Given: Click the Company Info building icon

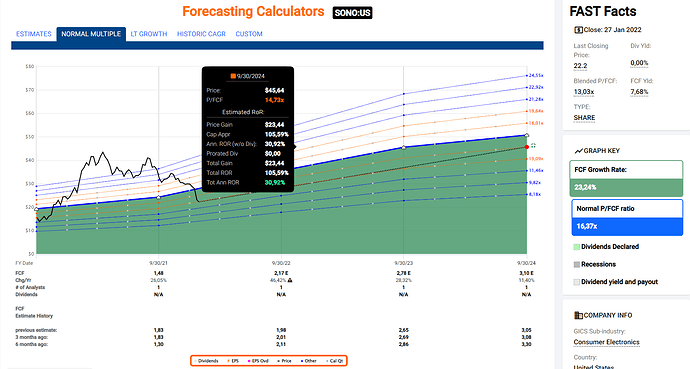Looking at the screenshot, I should 579,315.
